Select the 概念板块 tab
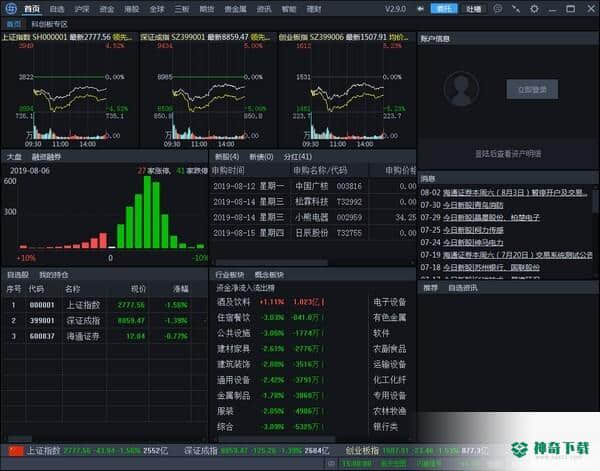The height and width of the screenshot is (471, 600). click(x=269, y=275)
